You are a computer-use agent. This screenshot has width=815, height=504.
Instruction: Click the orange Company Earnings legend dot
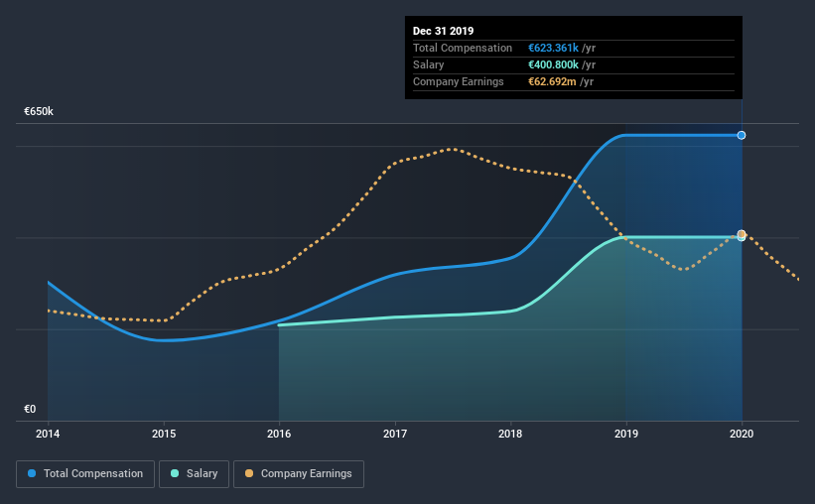point(249,473)
